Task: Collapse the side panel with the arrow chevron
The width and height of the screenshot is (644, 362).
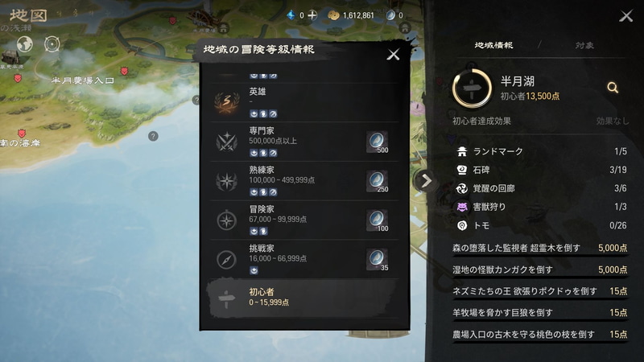Action: tap(426, 180)
